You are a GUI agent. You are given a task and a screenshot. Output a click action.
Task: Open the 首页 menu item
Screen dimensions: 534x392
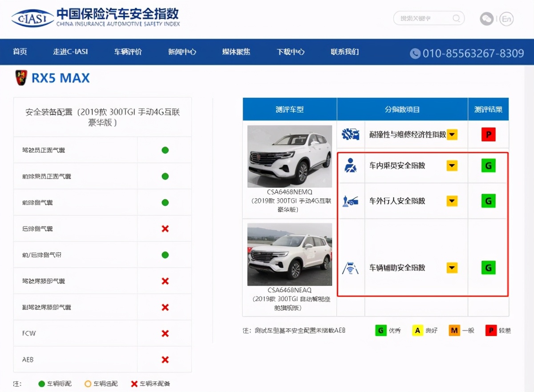[20, 52]
